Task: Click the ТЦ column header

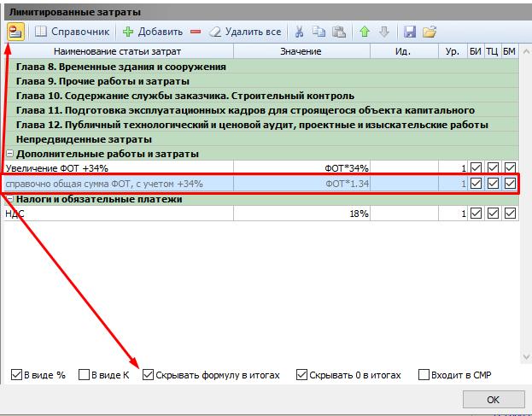Action: coord(493,51)
